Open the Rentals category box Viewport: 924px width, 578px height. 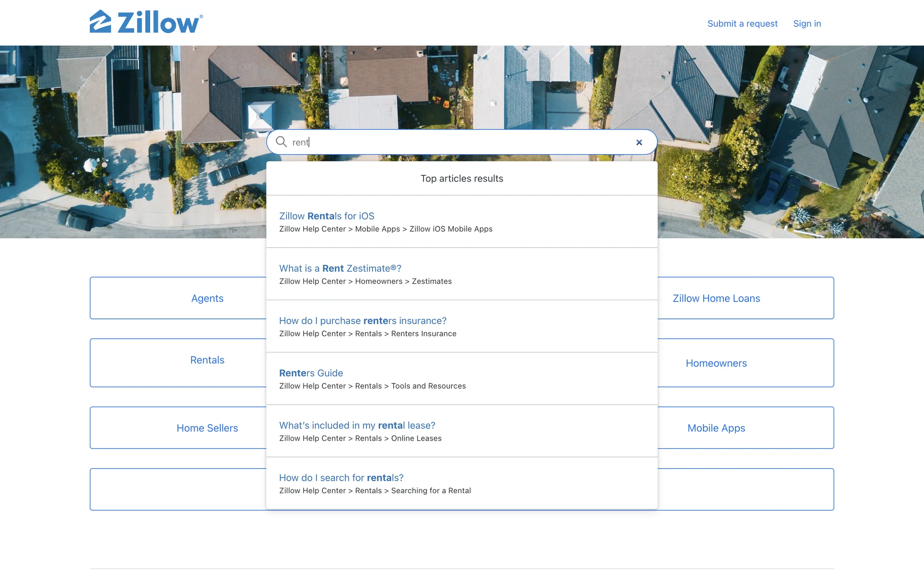[207, 360]
